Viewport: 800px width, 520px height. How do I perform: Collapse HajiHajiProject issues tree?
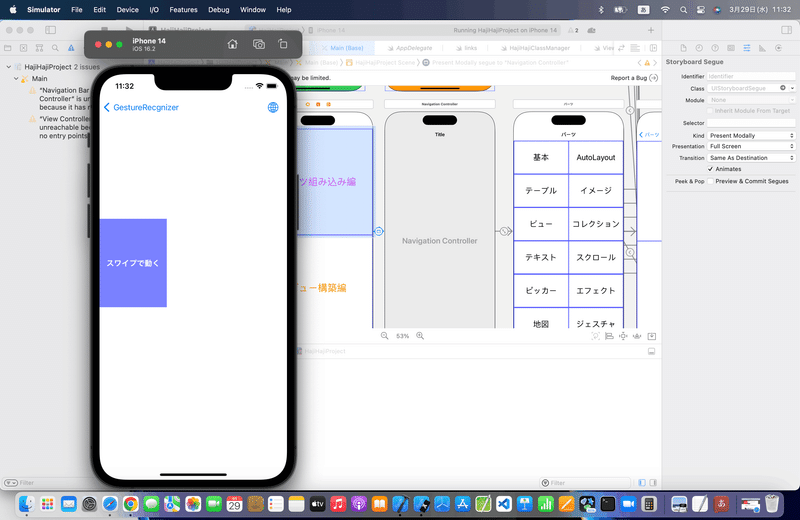point(8,67)
